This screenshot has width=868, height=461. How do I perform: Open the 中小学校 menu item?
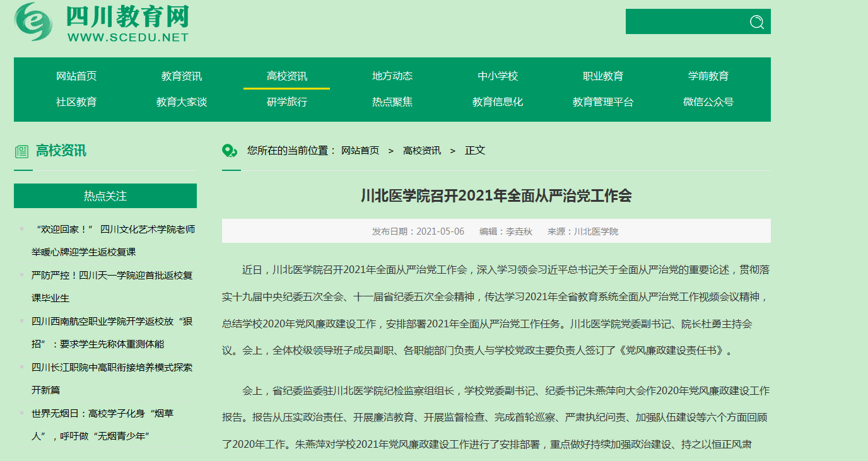click(x=498, y=76)
